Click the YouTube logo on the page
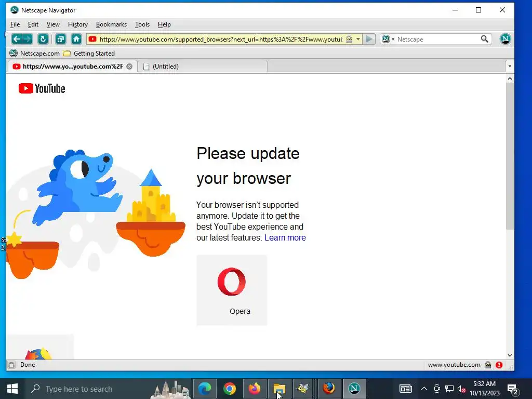Viewport: 532px width, 399px height. (42, 88)
